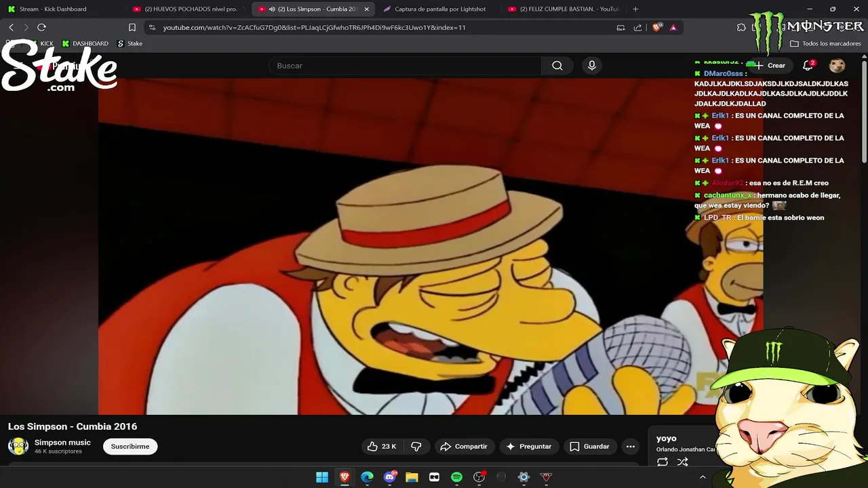Start voice search with the microphone
868x488 pixels.
[x=592, y=66]
